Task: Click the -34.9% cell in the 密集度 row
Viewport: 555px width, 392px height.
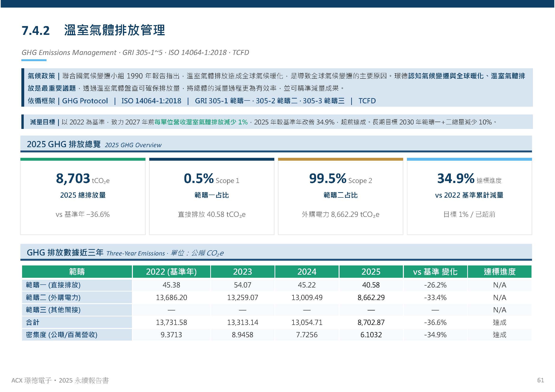Action: [x=435, y=335]
